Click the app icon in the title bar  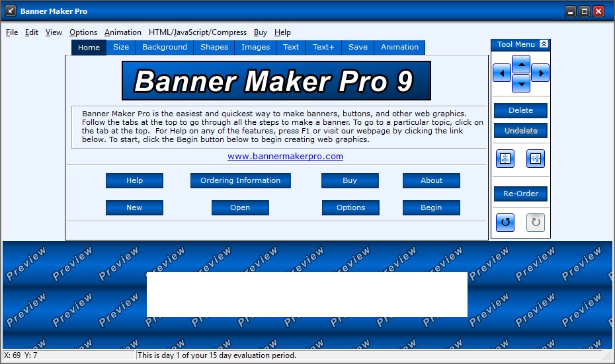point(11,11)
